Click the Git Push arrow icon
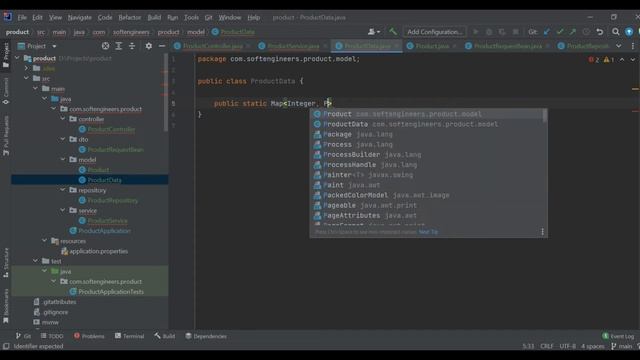The width and height of the screenshot is (640, 360). 573,31
